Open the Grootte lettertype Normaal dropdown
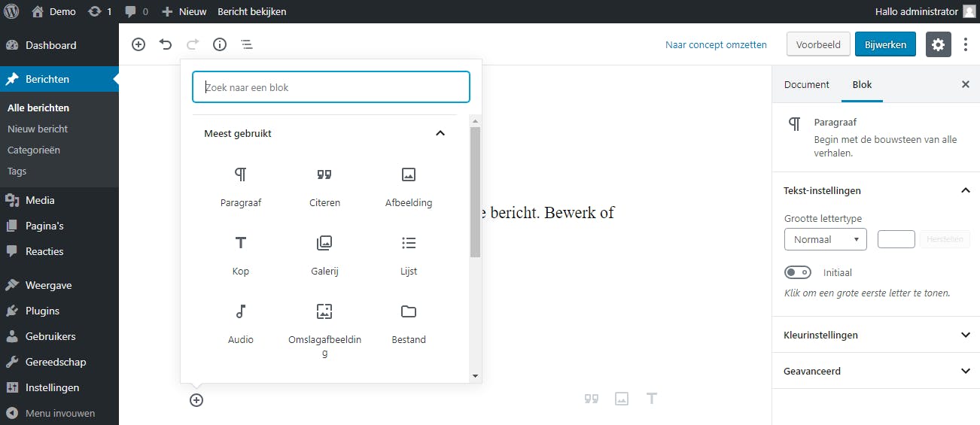 pyautogui.click(x=825, y=239)
